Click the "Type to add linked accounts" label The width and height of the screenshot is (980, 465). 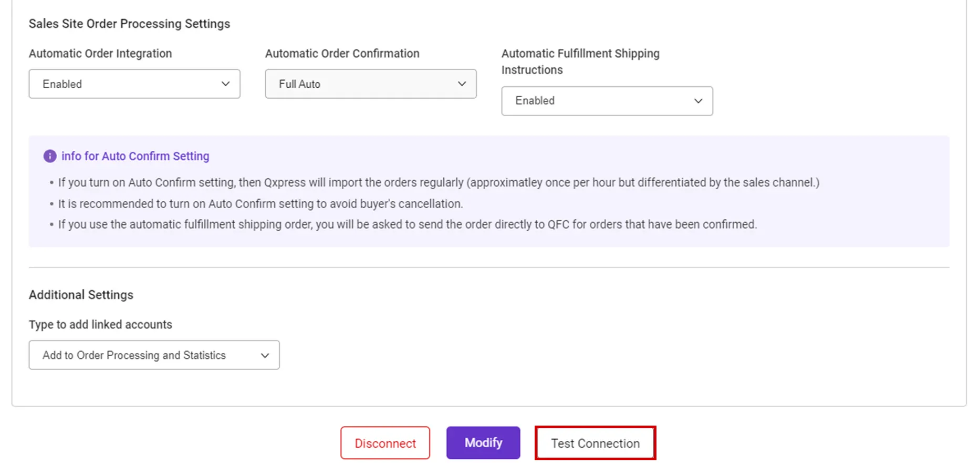pyautogui.click(x=100, y=325)
